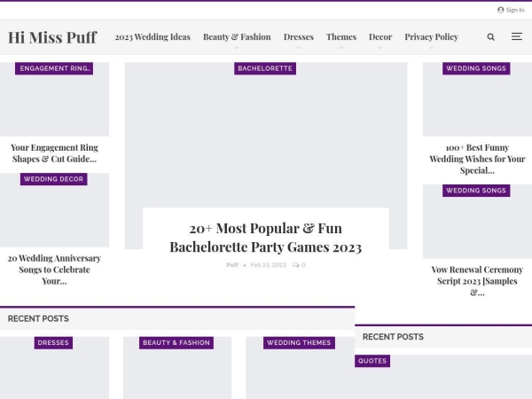Click the QUOTES category tag

(x=372, y=361)
